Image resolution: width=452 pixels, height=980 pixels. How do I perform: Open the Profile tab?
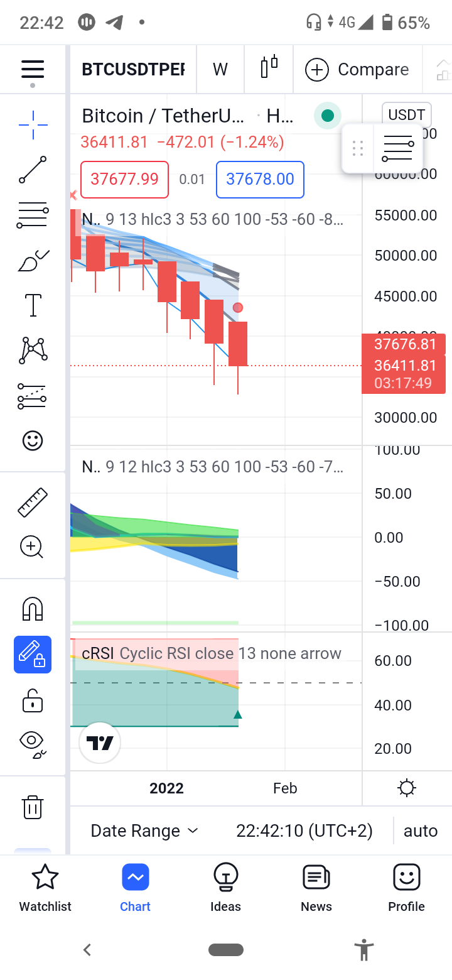406,888
